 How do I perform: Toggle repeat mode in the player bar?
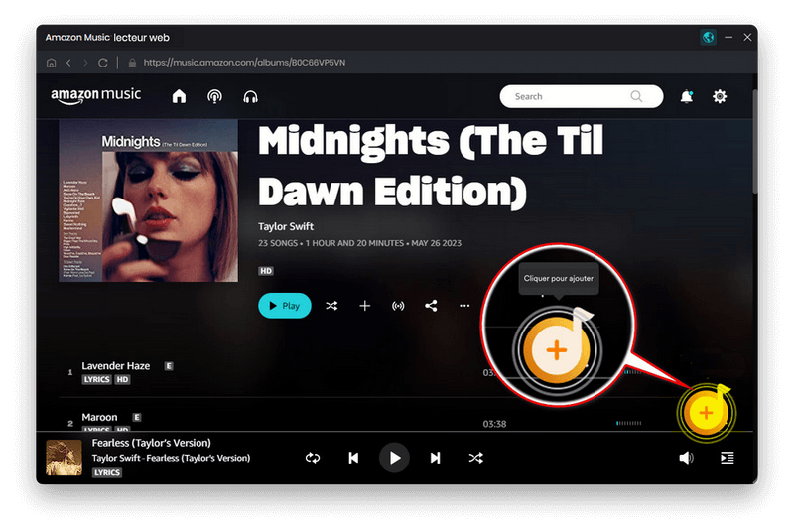point(313,458)
